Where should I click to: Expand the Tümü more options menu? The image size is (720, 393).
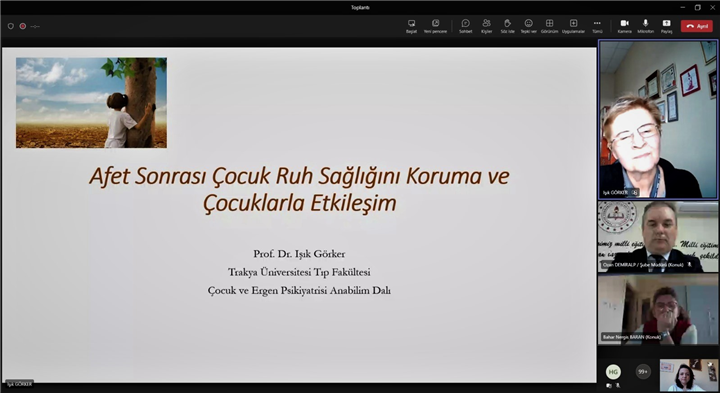[597, 26]
